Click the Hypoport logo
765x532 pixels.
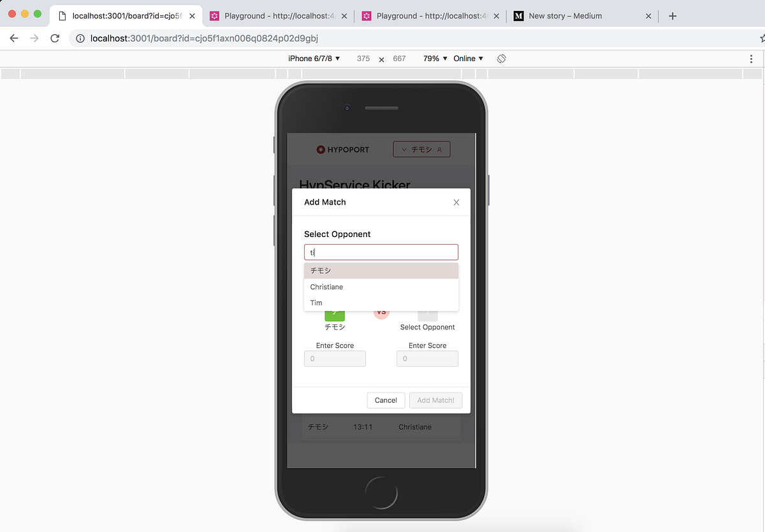(x=342, y=149)
